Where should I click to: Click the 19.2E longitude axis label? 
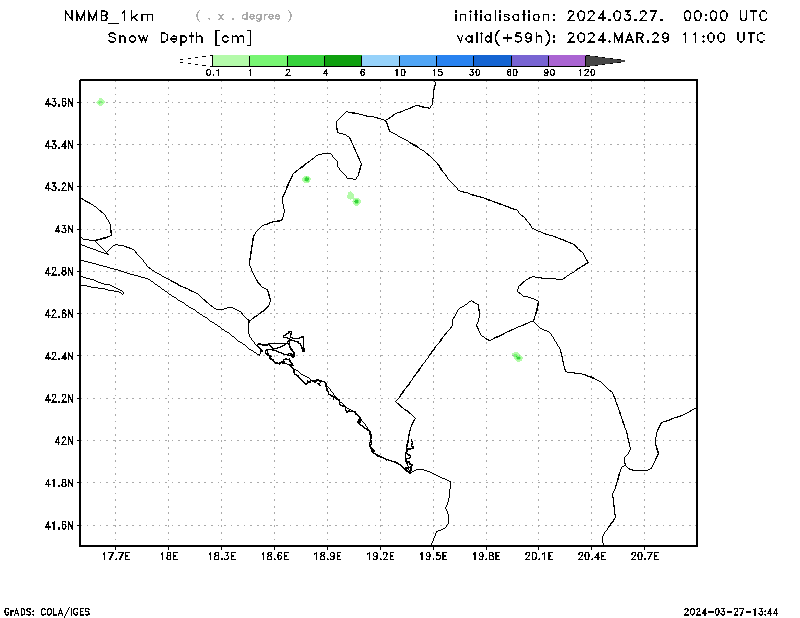coord(381,556)
